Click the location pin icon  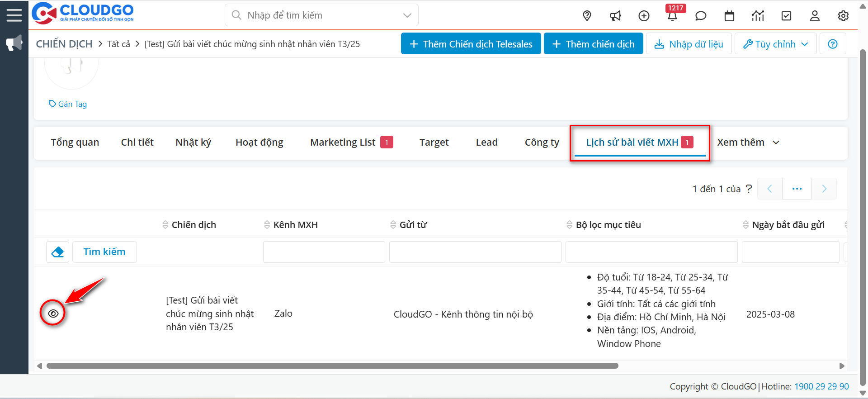point(587,16)
